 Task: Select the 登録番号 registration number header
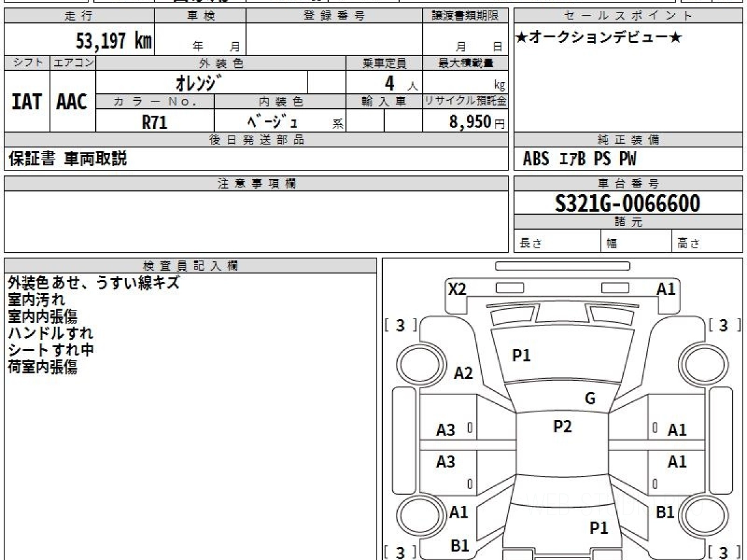pyautogui.click(x=334, y=16)
